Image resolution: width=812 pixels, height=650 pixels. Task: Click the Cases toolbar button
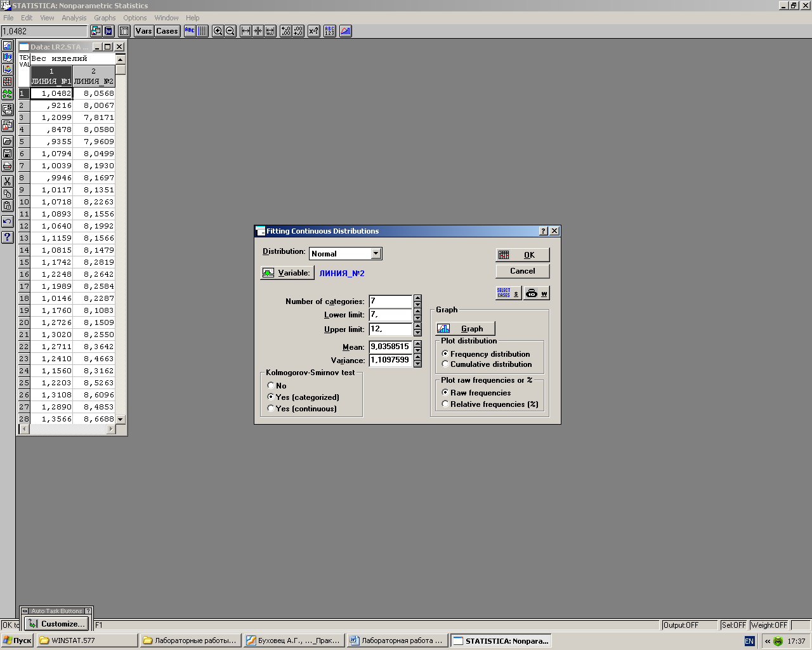click(167, 31)
